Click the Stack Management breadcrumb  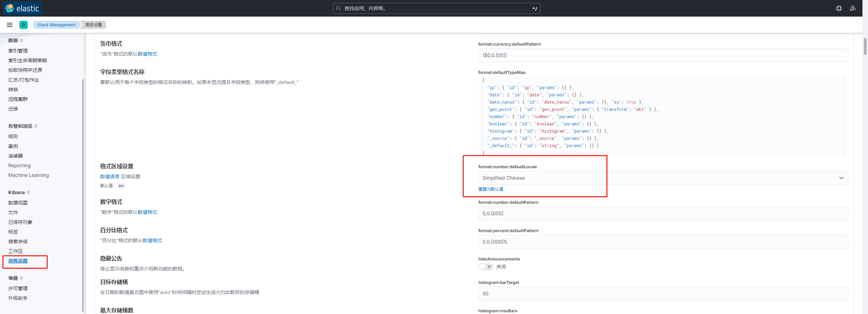56,25
